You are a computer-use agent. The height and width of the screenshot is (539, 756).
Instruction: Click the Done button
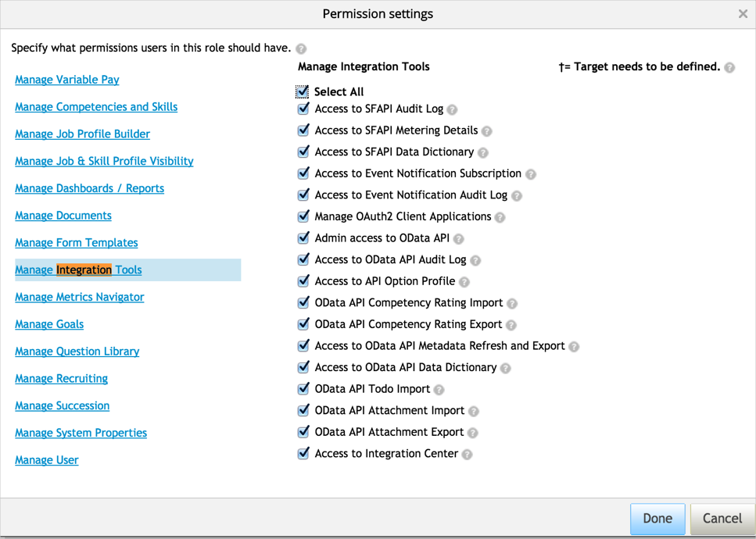tap(657, 519)
